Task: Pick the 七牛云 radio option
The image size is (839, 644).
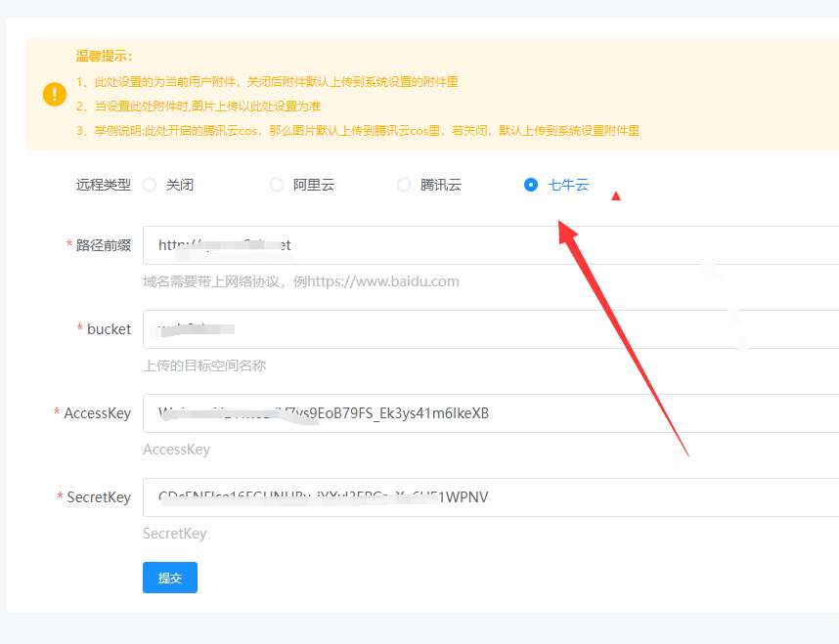Action: coord(531,185)
